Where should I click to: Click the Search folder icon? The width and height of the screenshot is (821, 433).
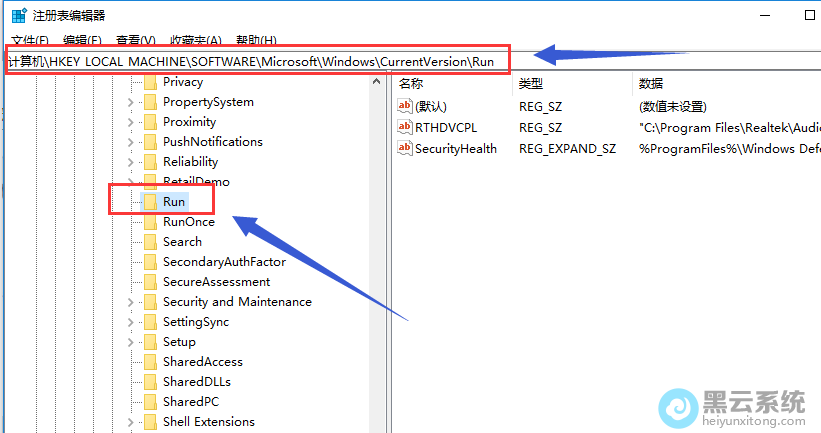pyautogui.click(x=150, y=242)
